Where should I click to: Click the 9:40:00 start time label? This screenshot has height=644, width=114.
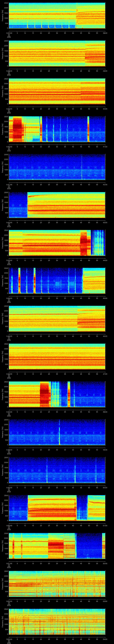click(9, 147)
